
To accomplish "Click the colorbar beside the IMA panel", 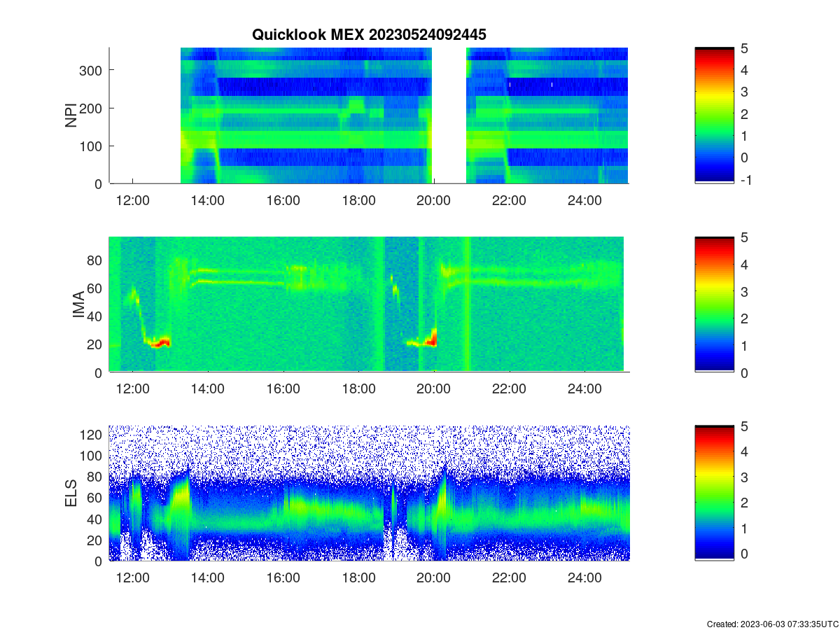I will pos(715,304).
